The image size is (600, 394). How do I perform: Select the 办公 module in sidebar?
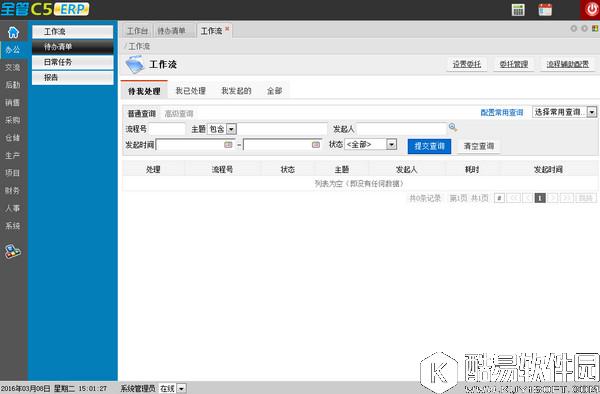click(13, 50)
